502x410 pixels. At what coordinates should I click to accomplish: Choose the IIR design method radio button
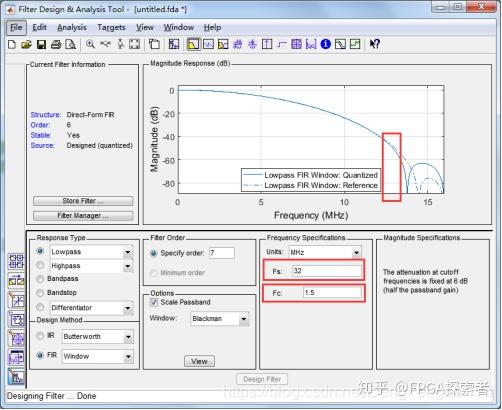coord(40,336)
